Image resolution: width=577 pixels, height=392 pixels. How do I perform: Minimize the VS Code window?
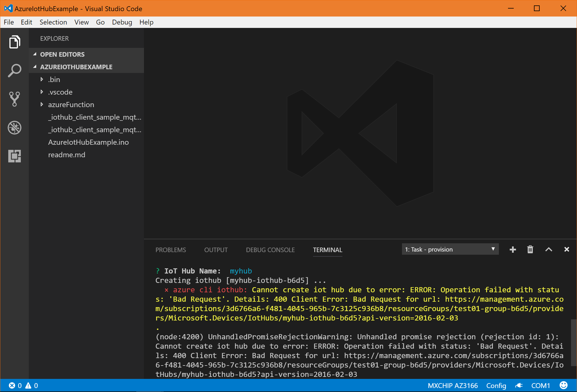tap(511, 9)
